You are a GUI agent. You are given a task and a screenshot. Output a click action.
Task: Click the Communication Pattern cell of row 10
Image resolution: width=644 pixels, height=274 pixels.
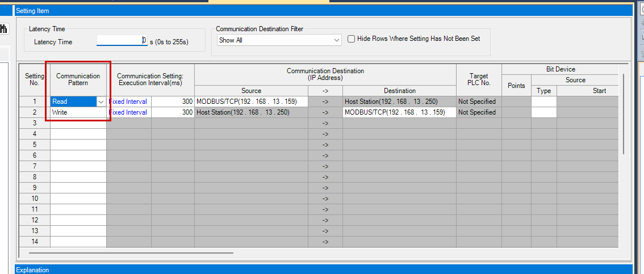(78, 198)
